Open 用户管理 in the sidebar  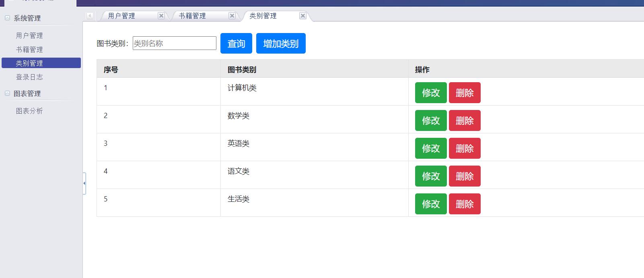point(29,35)
